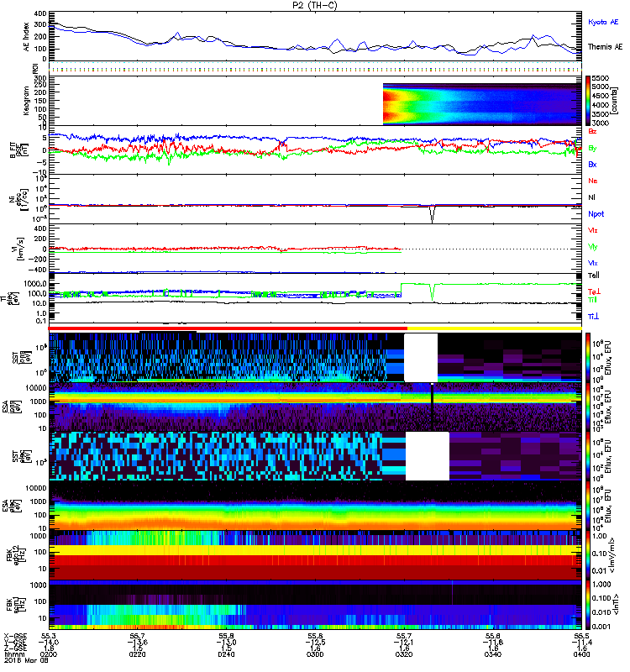Click the white data gap in the SST elec panel
The image size is (630, 672).
click(428, 456)
